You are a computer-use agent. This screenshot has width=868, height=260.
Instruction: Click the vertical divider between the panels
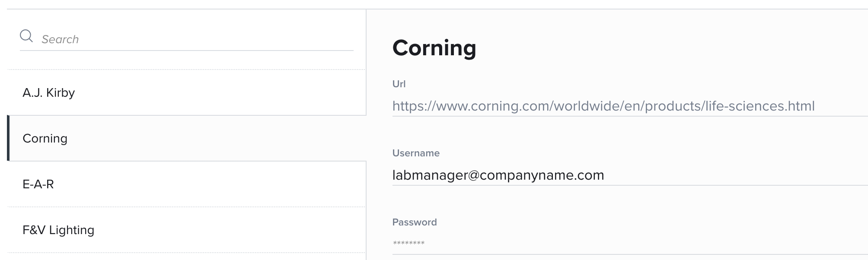point(366,134)
